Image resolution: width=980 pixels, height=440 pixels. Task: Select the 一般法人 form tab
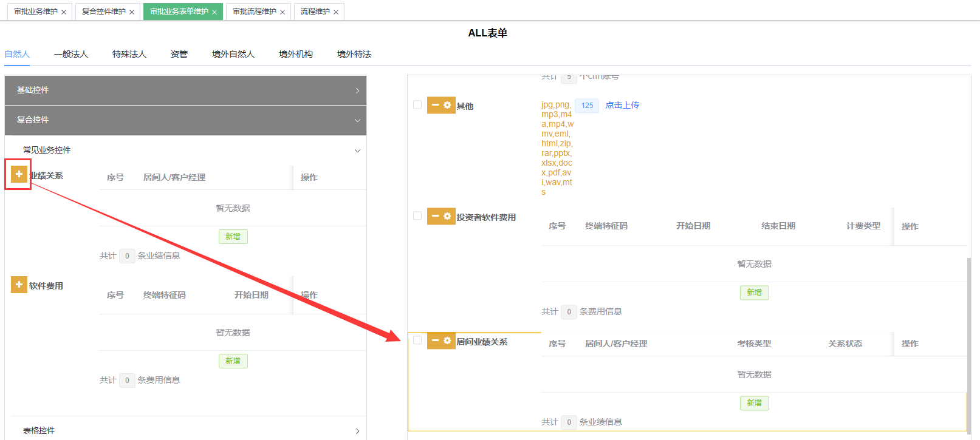71,54
